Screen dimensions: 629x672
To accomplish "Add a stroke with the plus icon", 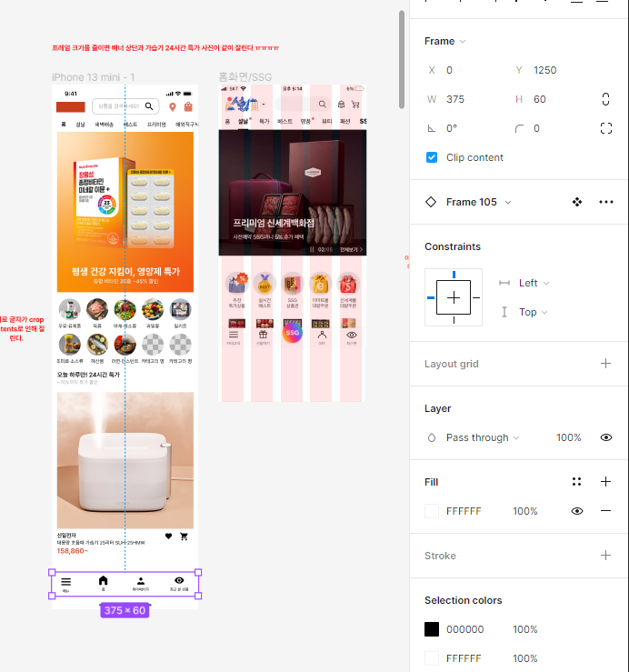I will (605, 556).
